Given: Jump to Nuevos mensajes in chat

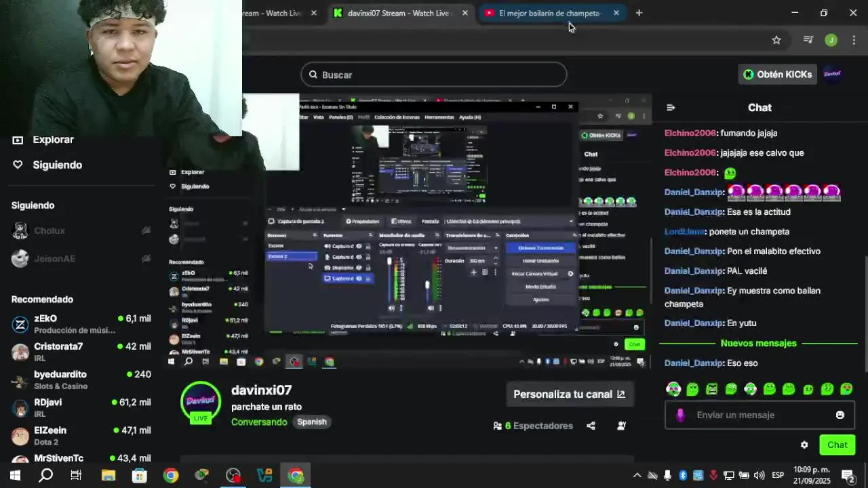Looking at the screenshot, I should [758, 343].
